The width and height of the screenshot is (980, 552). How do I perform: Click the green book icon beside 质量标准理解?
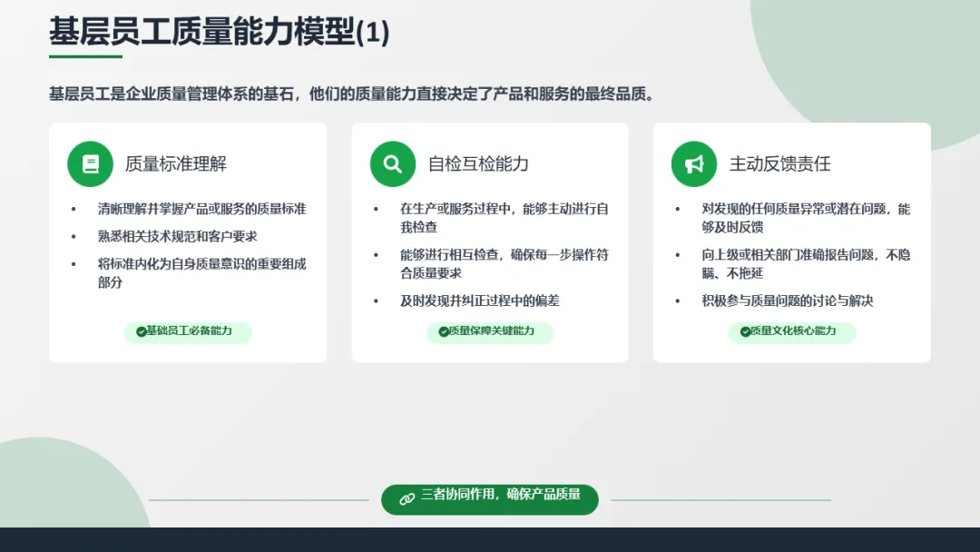90,163
